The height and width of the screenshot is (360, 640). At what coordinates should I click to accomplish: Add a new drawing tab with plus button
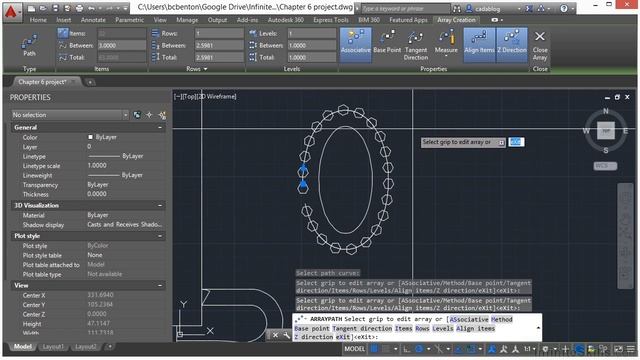(x=90, y=82)
